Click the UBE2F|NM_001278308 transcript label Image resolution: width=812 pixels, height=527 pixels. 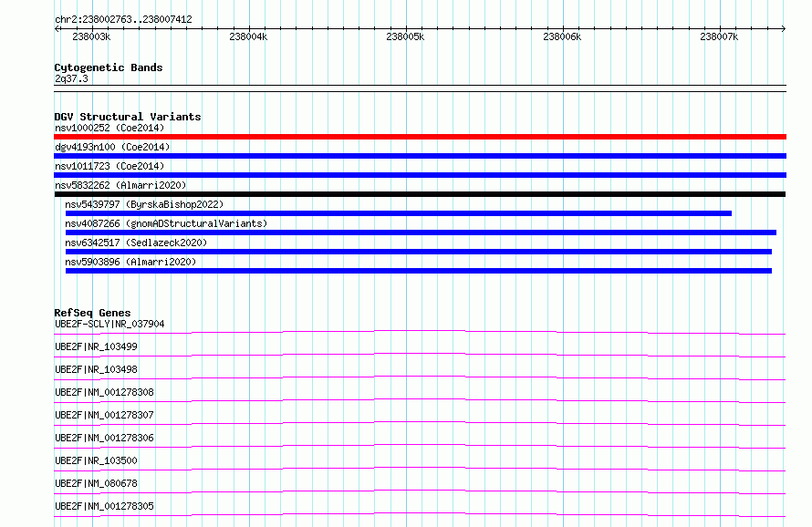tap(104, 392)
